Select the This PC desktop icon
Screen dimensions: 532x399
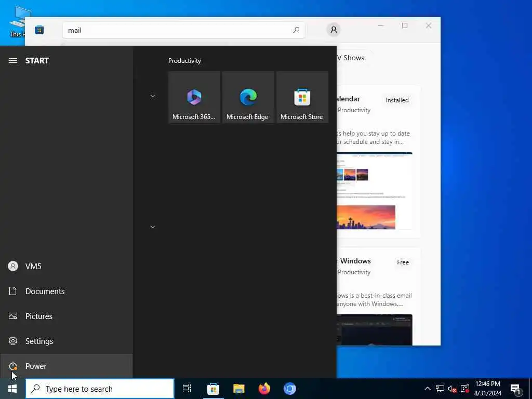click(18, 21)
